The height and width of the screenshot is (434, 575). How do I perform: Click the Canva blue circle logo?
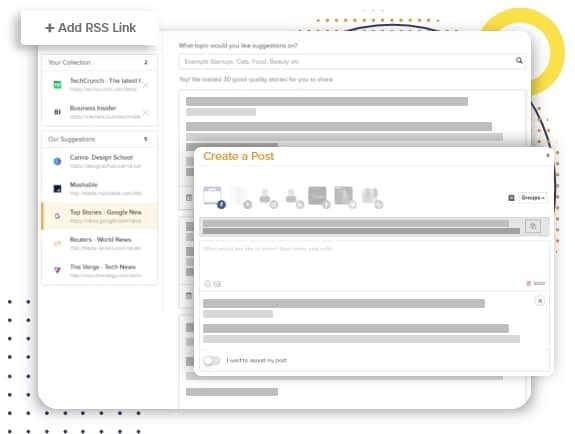click(58, 161)
